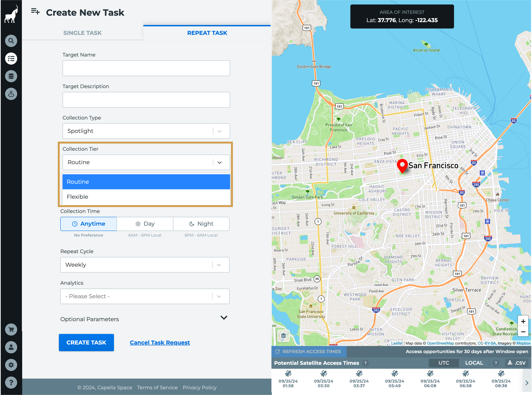Click the Golden Gate Park map label
Screen dimensions: 532x395
308,197
